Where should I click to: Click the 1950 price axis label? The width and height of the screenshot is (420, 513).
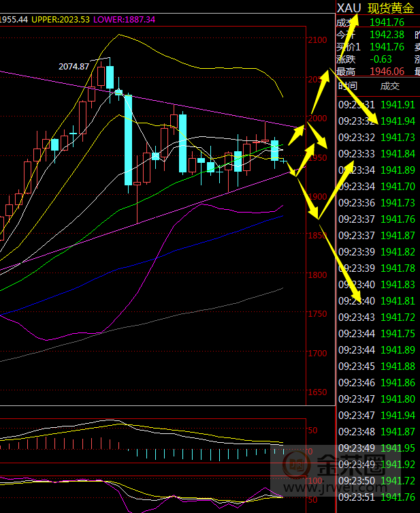(x=317, y=158)
